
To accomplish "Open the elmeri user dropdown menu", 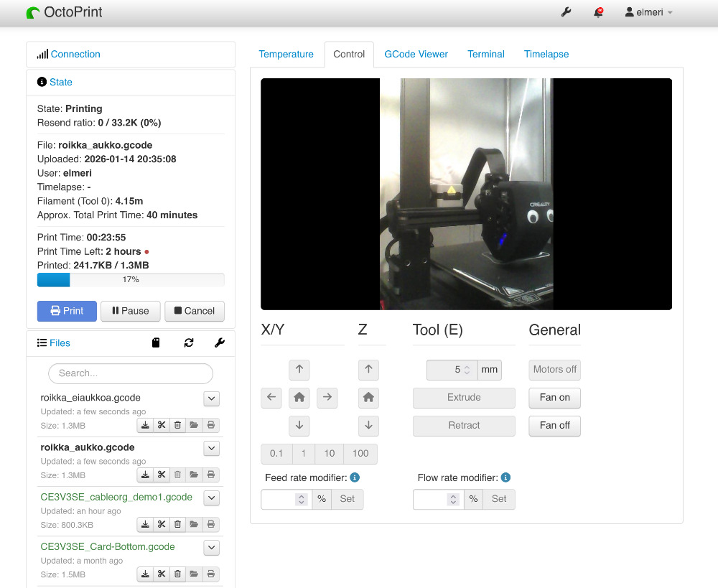I will point(649,12).
